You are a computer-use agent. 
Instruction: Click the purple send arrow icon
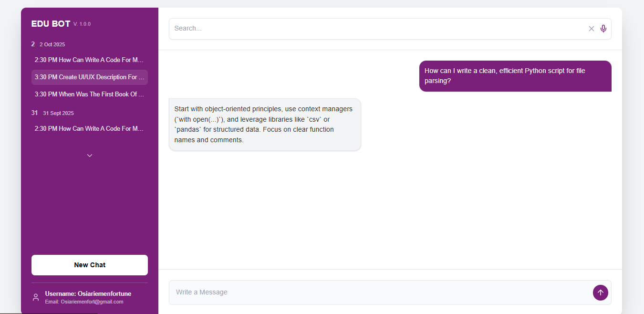click(600, 293)
